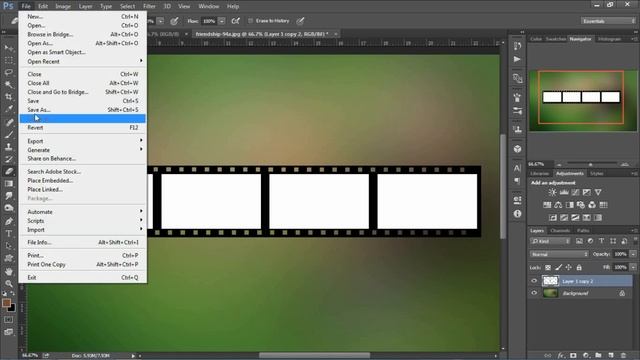Select the Move tool
The height and width of the screenshot is (360, 640).
9,48
